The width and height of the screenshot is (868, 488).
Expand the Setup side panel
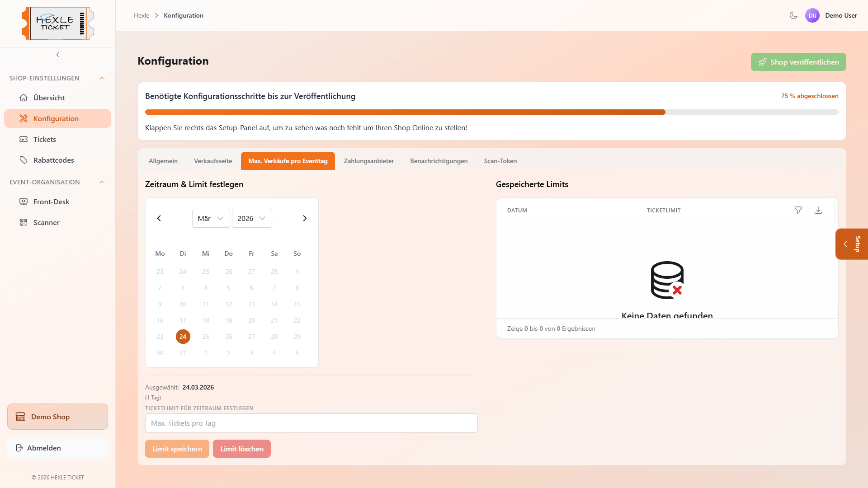[x=851, y=244]
